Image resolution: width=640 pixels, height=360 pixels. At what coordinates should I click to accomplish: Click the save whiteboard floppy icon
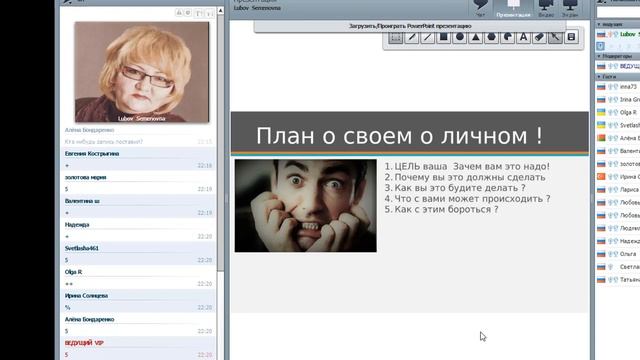click(x=571, y=38)
